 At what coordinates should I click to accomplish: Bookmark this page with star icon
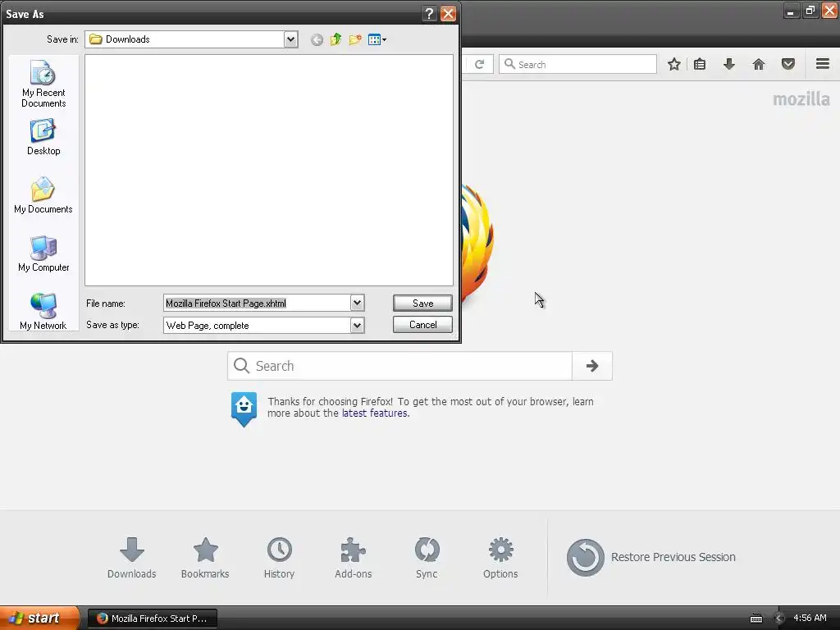[674, 64]
